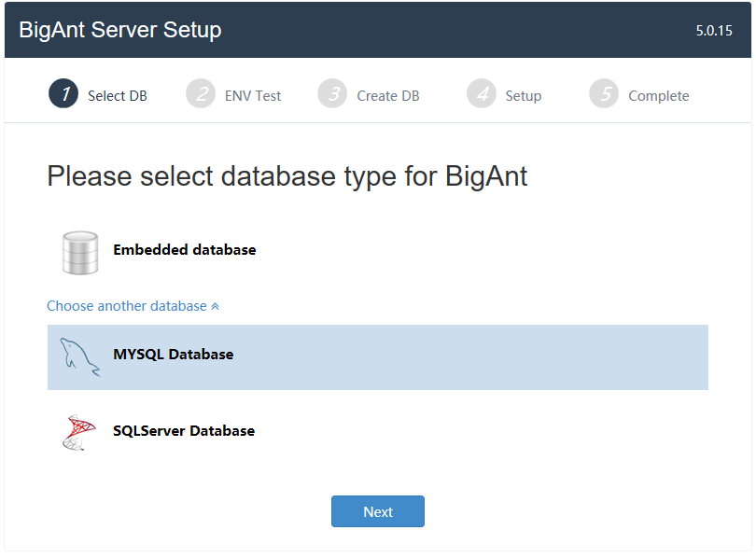Click the MySQL dolphin icon
The image size is (756, 558).
(80, 356)
